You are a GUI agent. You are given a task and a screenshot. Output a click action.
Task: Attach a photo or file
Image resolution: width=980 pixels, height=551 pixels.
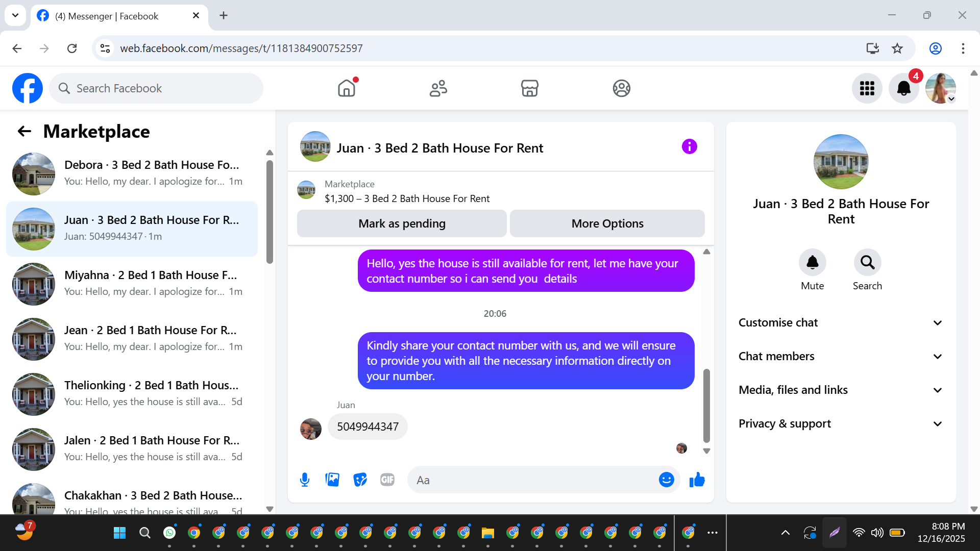tap(332, 480)
